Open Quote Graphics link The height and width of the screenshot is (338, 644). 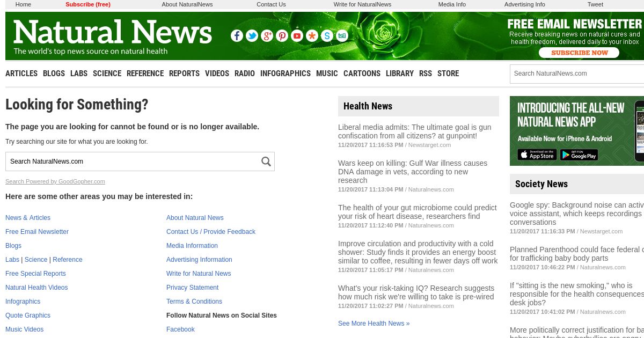pyautogui.click(x=28, y=315)
